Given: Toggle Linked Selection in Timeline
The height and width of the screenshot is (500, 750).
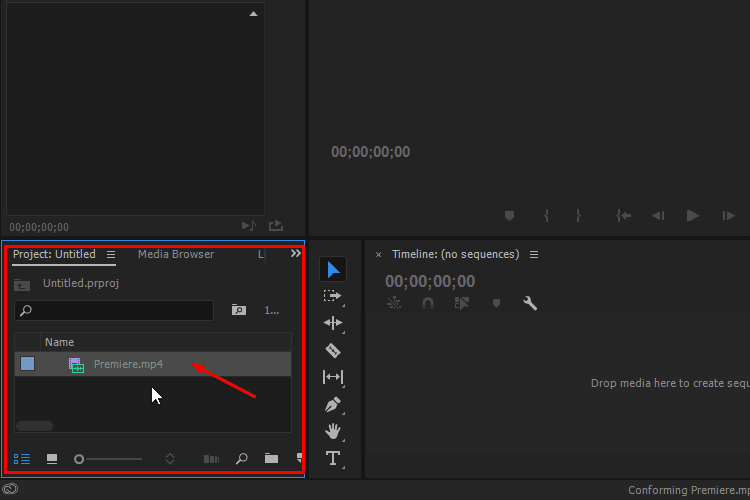Looking at the screenshot, I should [462, 303].
